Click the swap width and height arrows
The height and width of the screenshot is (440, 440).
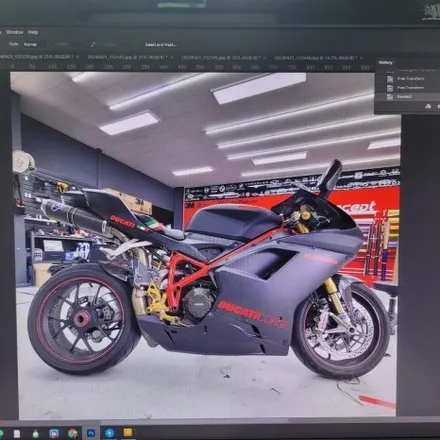[93, 44]
